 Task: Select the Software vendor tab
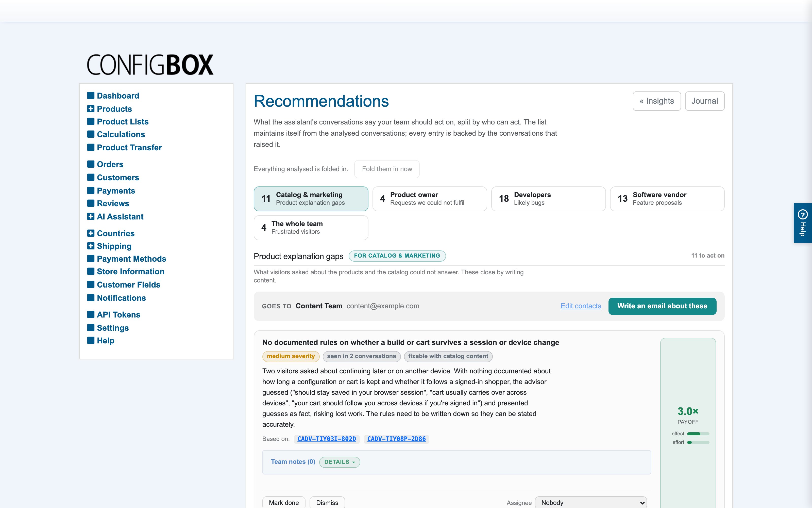(667, 199)
